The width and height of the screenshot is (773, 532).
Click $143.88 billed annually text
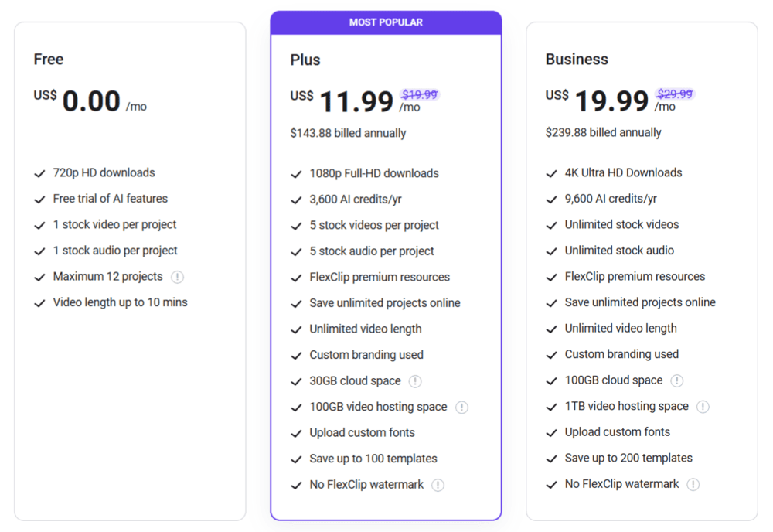348,133
